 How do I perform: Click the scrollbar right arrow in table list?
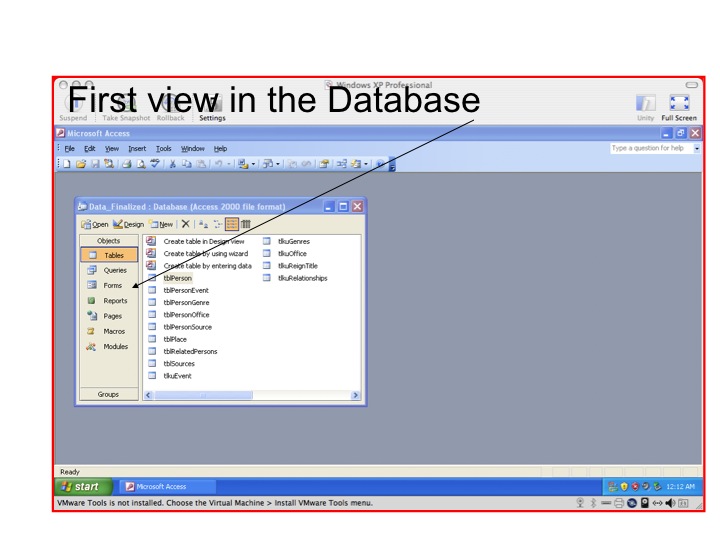coord(355,395)
